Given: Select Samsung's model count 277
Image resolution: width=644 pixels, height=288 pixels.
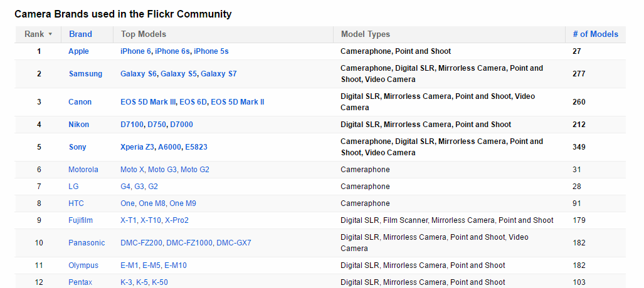Looking at the screenshot, I should tap(579, 74).
